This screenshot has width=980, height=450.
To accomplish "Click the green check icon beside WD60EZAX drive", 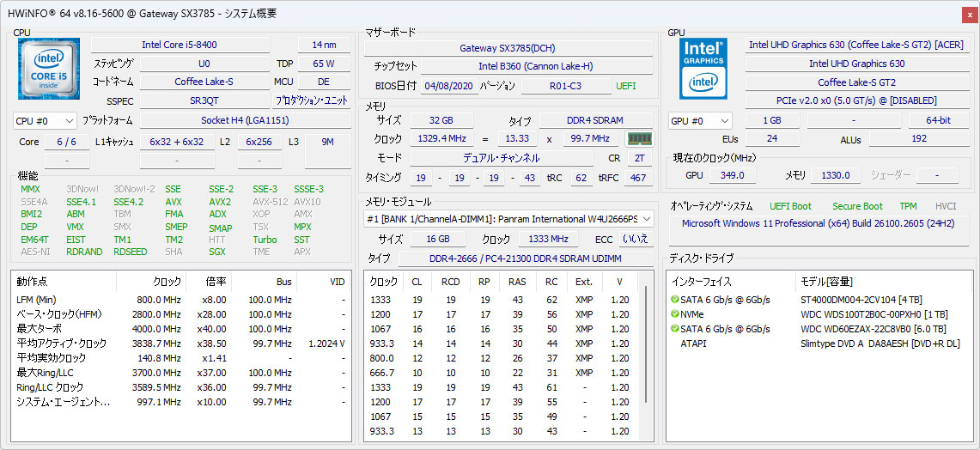I will coord(675,329).
